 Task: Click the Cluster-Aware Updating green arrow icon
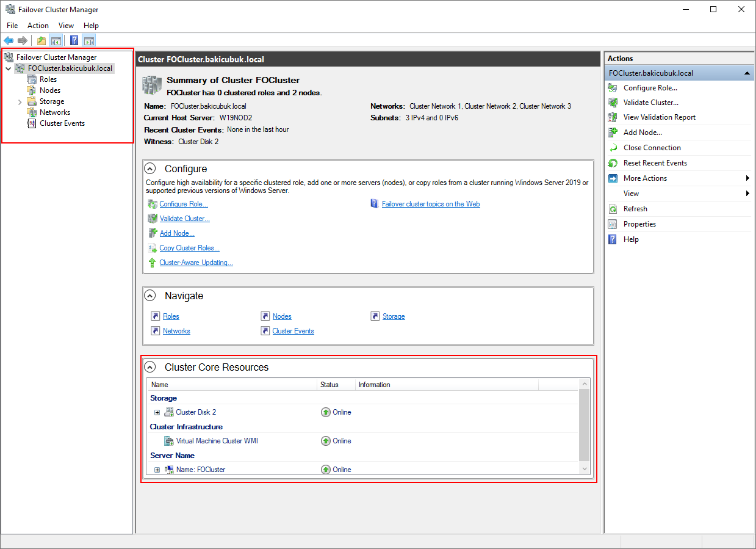pyautogui.click(x=153, y=263)
